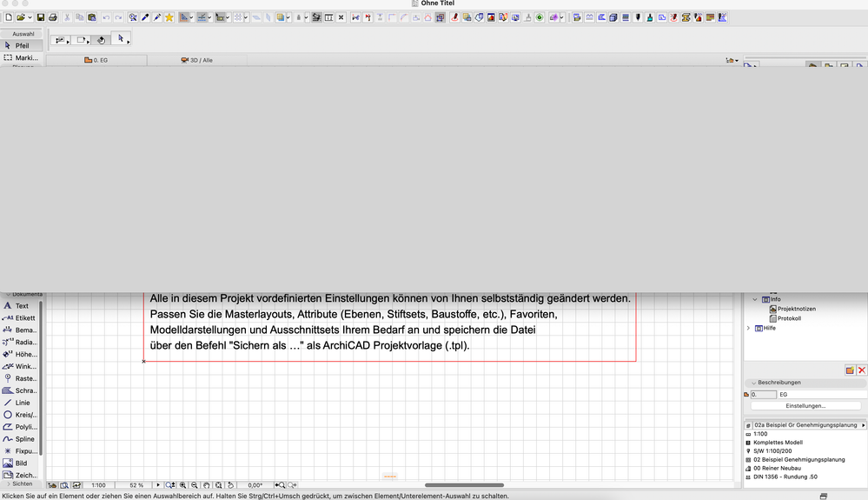Screen dimensions: 868x500
Task: Open Favorites with the star icon
Action: click(169, 17)
